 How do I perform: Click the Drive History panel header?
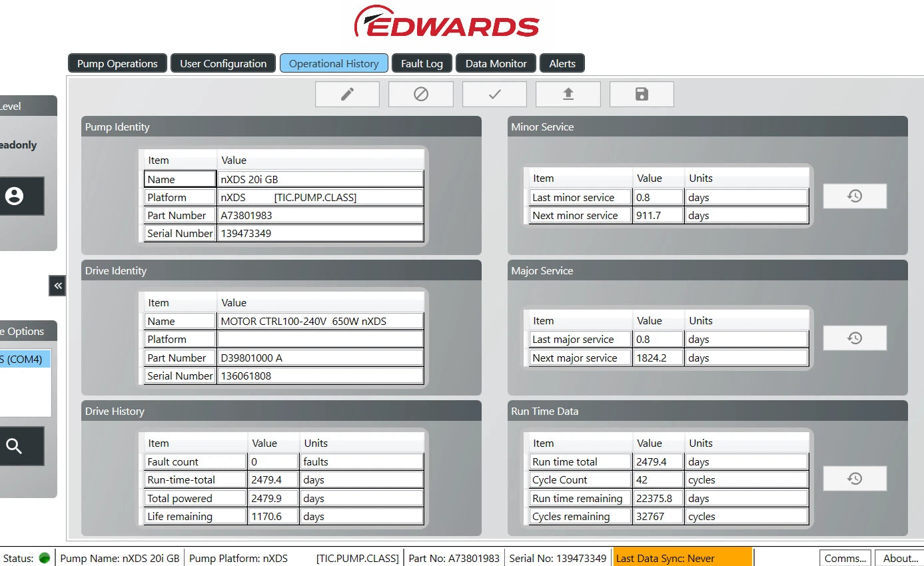tap(281, 411)
